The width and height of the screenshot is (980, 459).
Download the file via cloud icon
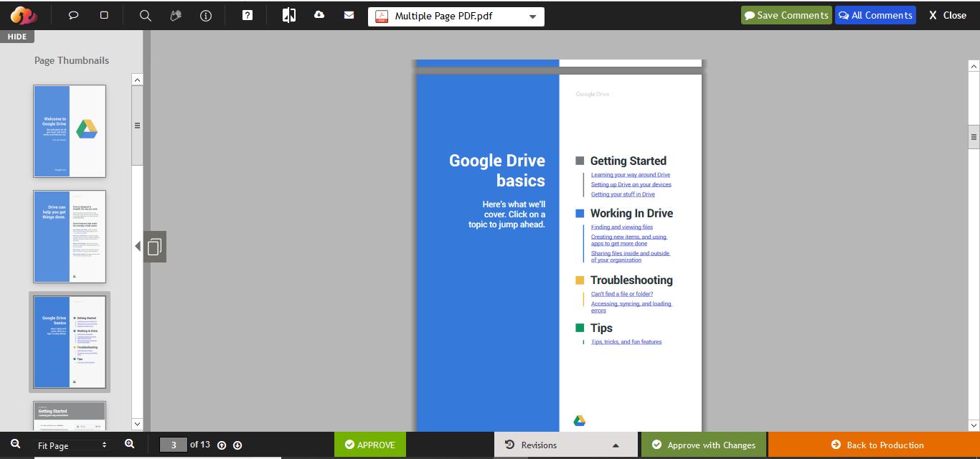[319, 15]
